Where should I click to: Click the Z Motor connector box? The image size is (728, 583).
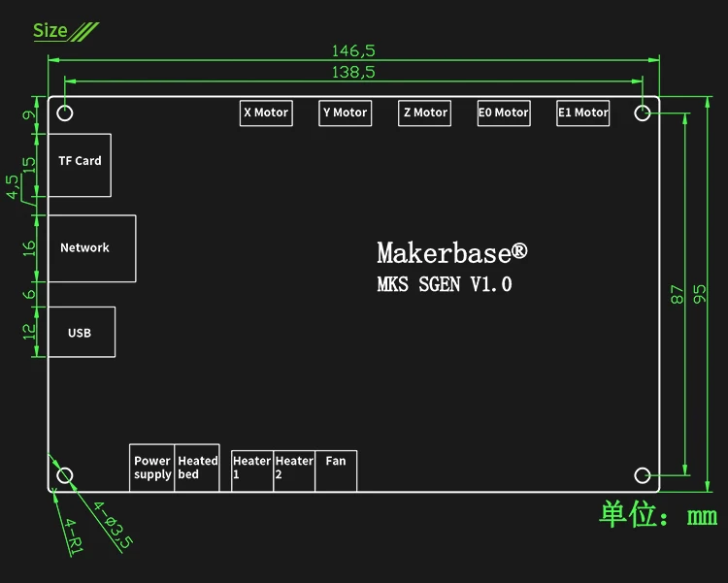[x=424, y=113]
